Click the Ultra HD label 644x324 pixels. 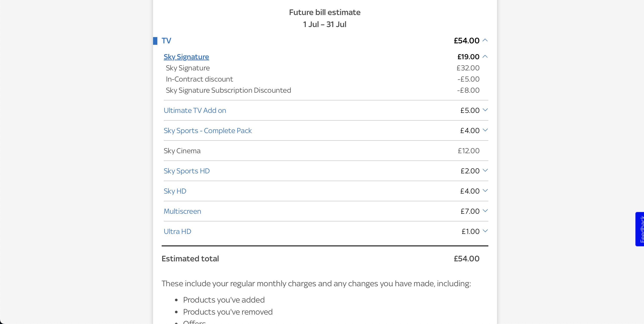point(177,231)
